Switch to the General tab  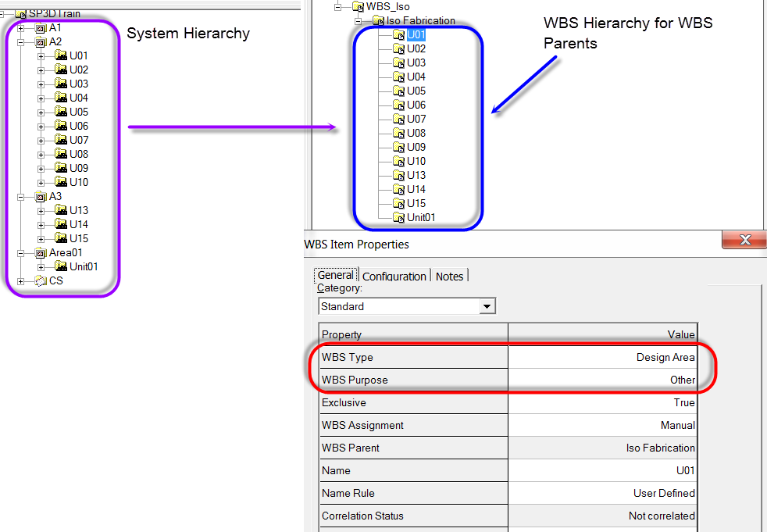click(336, 275)
